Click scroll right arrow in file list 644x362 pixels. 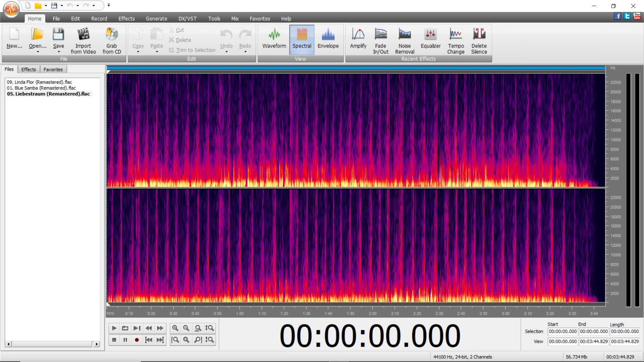coord(97,344)
